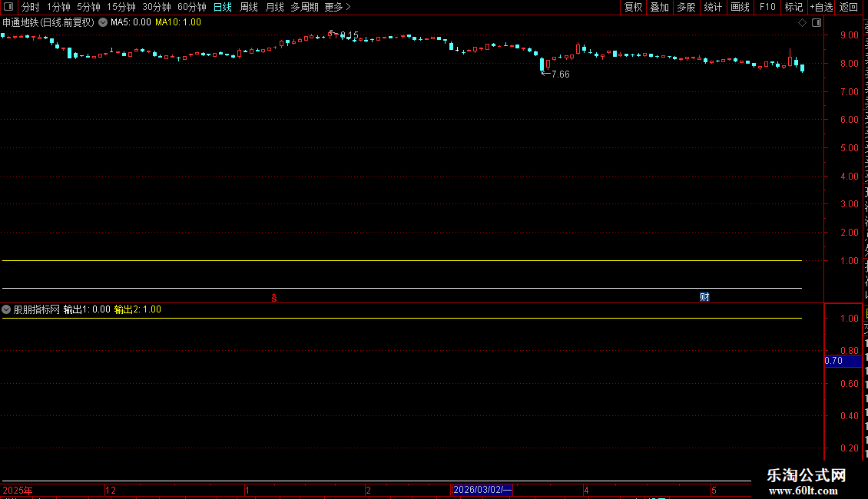868x499 pixels.
Task: Switch to 周线 weekly chart
Action: [249, 7]
